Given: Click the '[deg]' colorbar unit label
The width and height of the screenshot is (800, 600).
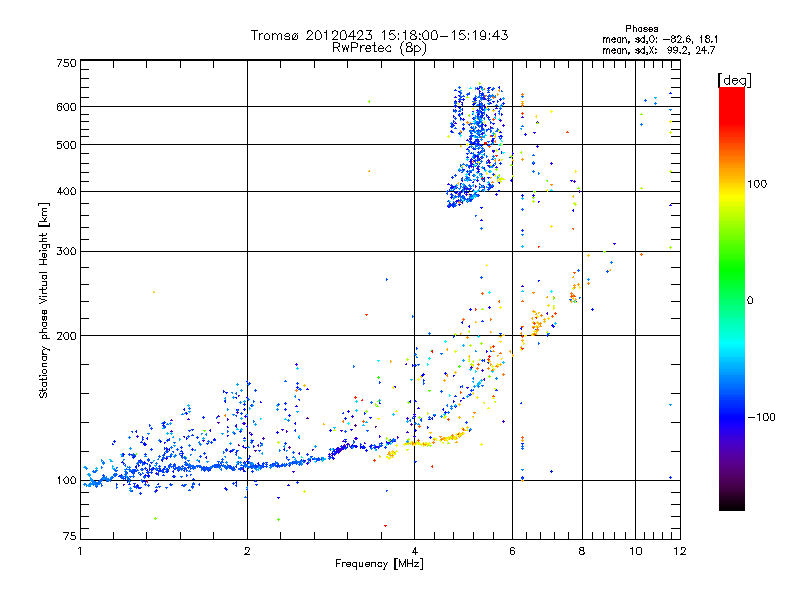Looking at the screenshot, I should (x=734, y=80).
